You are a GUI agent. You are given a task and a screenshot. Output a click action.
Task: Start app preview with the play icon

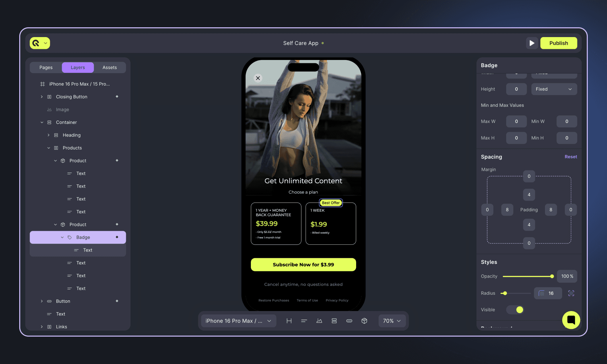click(x=532, y=43)
